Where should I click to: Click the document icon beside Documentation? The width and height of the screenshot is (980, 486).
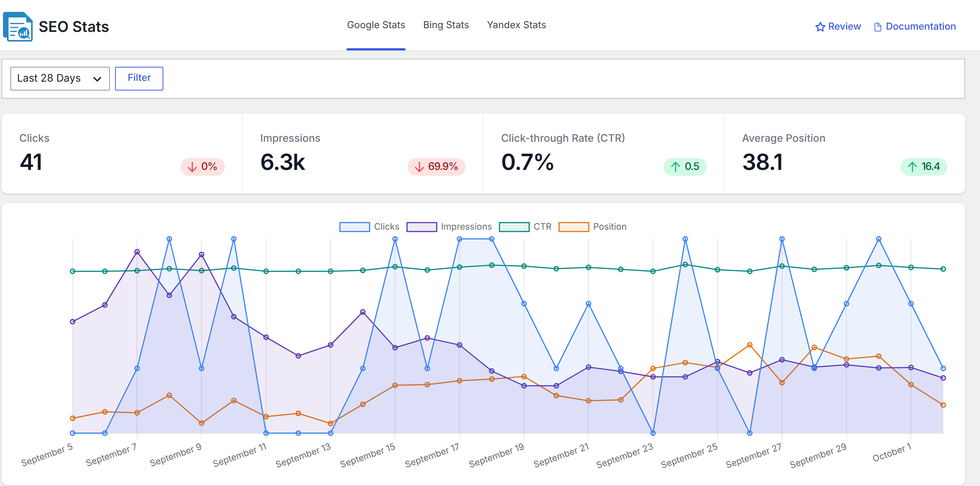pyautogui.click(x=878, y=27)
